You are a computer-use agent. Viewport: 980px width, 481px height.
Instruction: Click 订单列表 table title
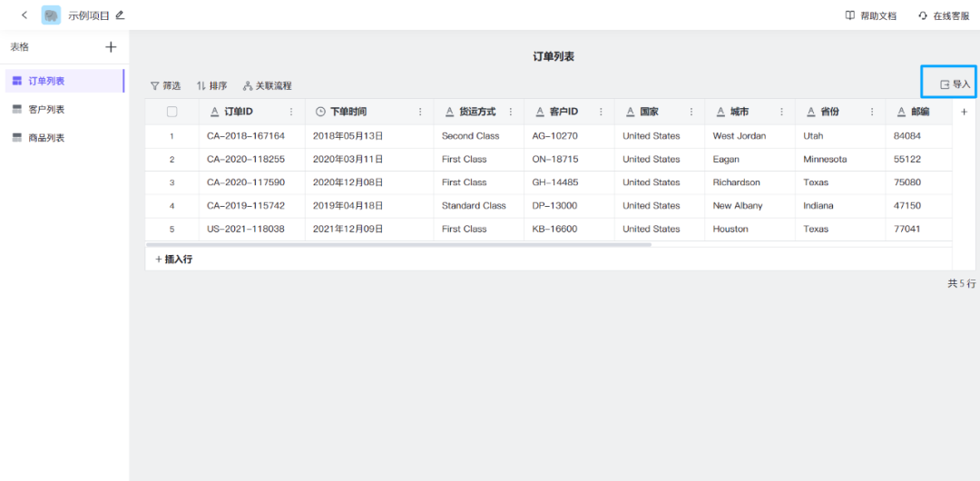(x=554, y=57)
